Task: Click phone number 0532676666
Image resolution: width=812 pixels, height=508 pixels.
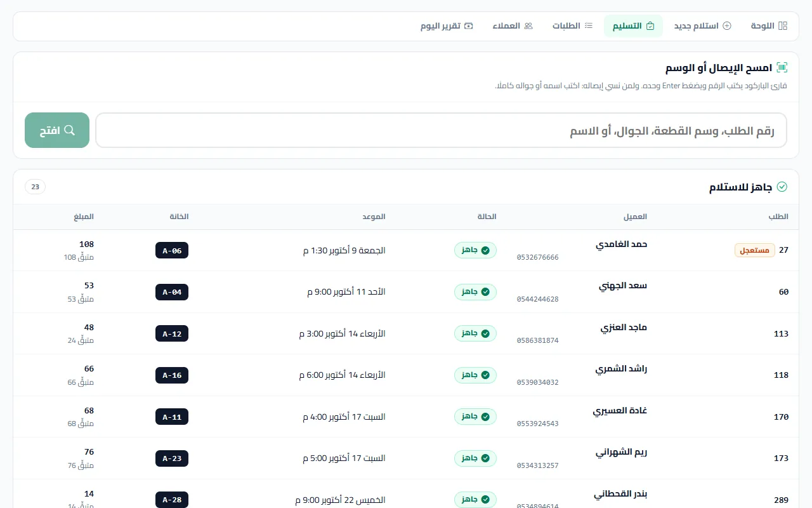Action: coord(538,257)
